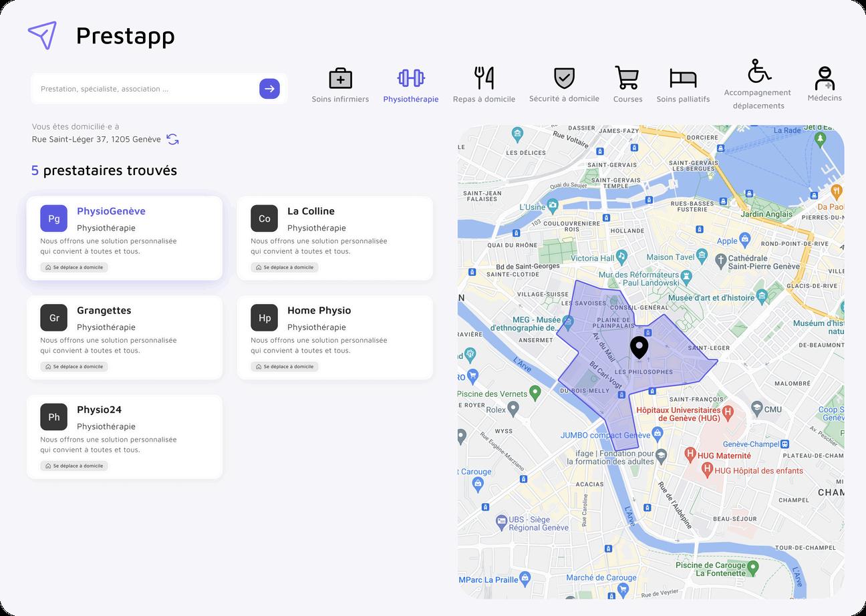Submit search with the arrow button
866x616 pixels.
click(269, 88)
